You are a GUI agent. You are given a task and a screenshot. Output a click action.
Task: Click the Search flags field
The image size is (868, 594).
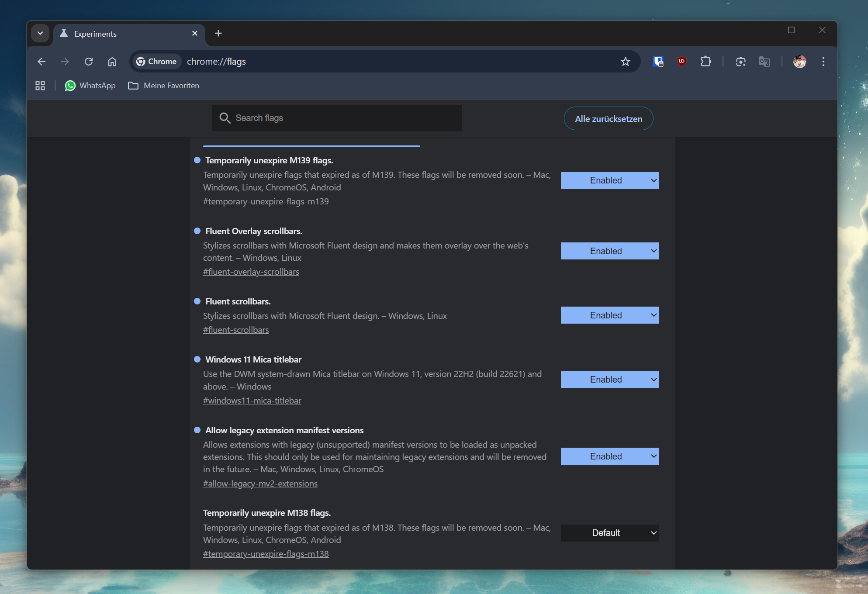336,118
